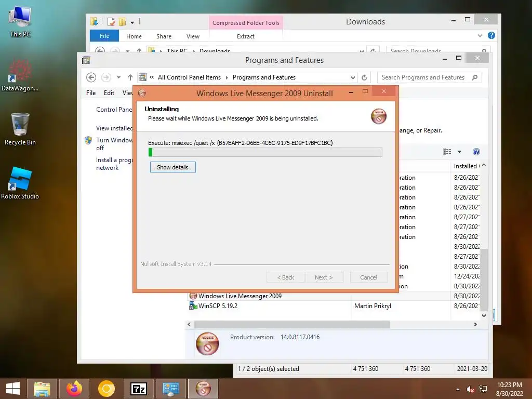
Task: Show hidden system tray icons
Action: pyautogui.click(x=458, y=389)
